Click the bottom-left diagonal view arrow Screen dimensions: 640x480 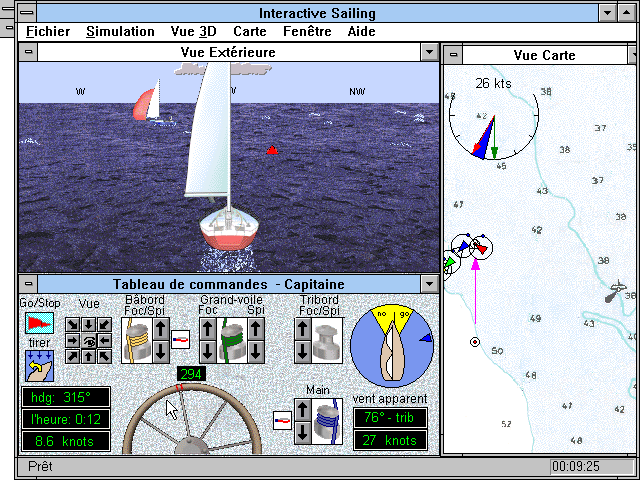coord(73,356)
